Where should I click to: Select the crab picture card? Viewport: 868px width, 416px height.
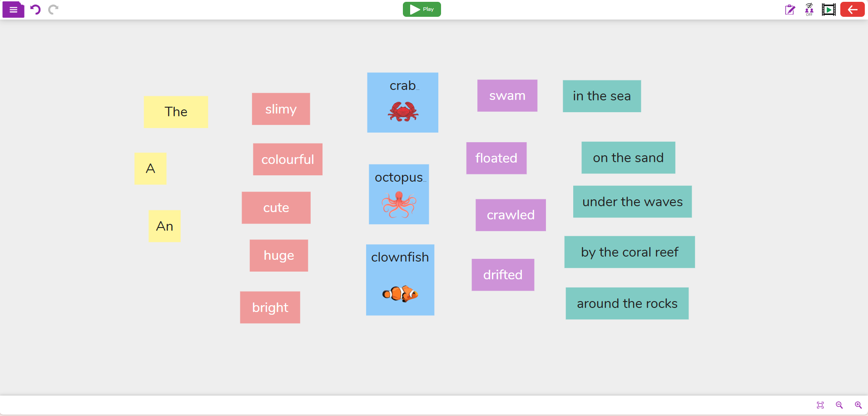pyautogui.click(x=402, y=102)
